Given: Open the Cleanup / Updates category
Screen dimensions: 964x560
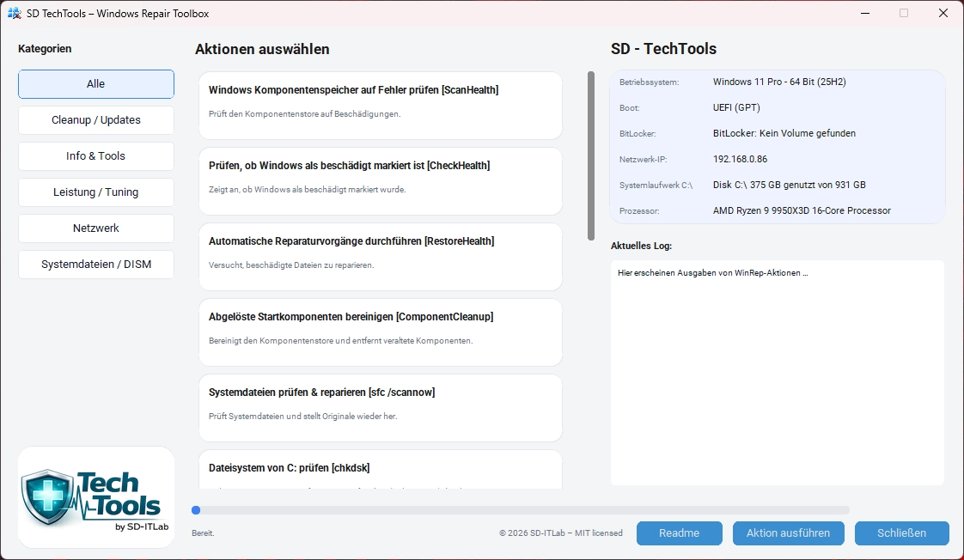Looking at the screenshot, I should pos(96,120).
